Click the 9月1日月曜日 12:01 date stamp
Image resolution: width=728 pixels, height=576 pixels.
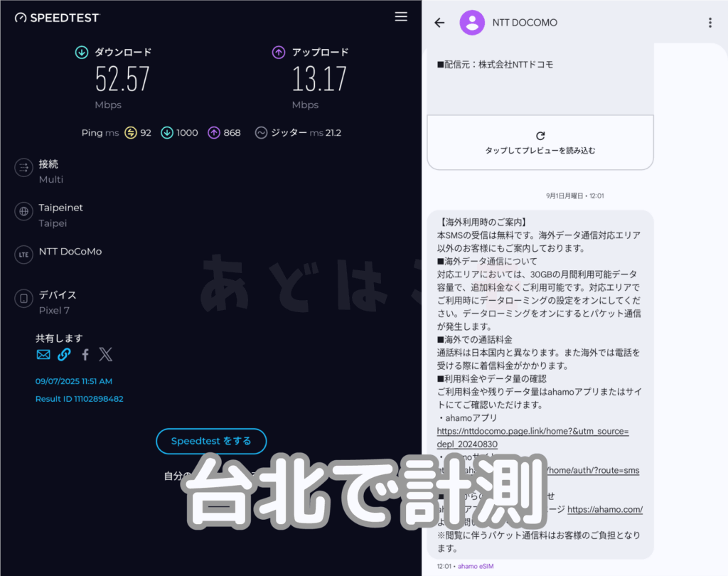tap(574, 196)
